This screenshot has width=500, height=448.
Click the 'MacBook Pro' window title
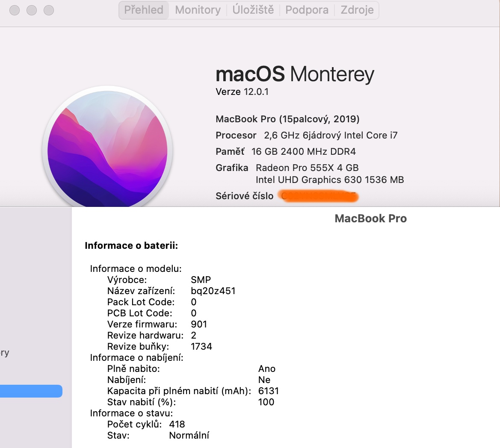[x=370, y=218]
